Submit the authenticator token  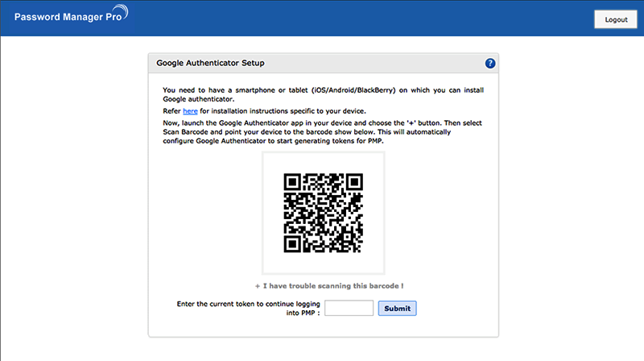click(397, 309)
